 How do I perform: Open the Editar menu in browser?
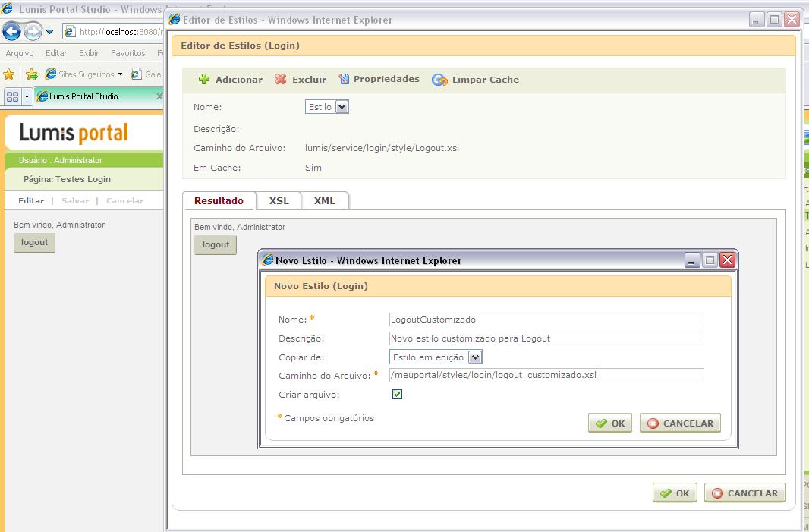[55, 53]
